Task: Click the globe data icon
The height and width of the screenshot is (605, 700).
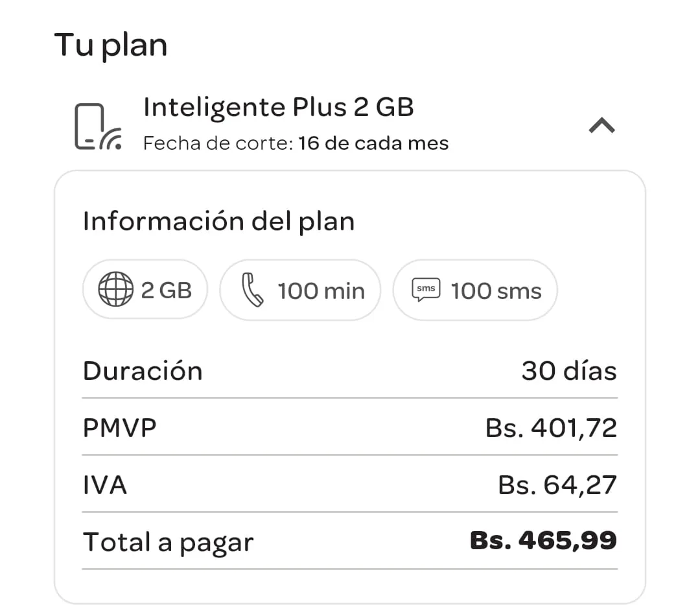Action: [115, 290]
